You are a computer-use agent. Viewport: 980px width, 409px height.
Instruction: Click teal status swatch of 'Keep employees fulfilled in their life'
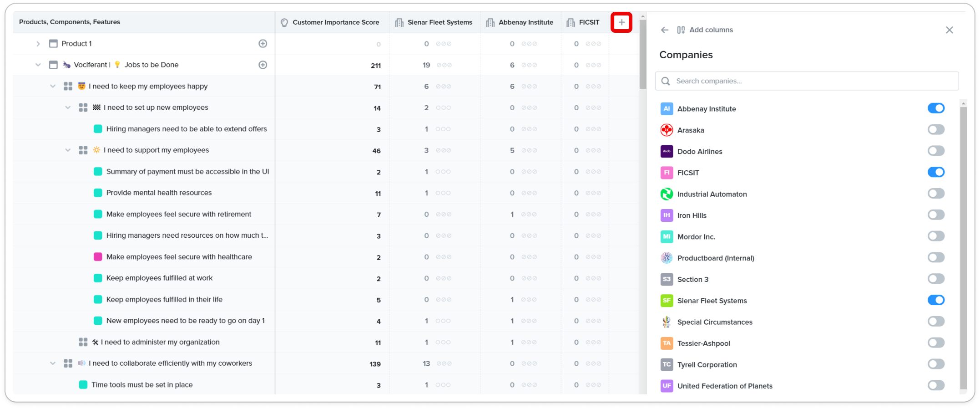pyautogui.click(x=98, y=299)
